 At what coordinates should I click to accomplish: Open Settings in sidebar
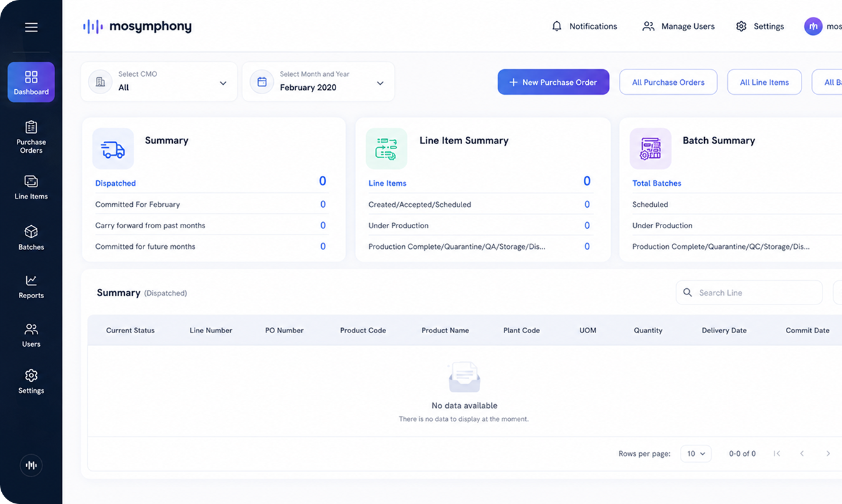pos(31,382)
